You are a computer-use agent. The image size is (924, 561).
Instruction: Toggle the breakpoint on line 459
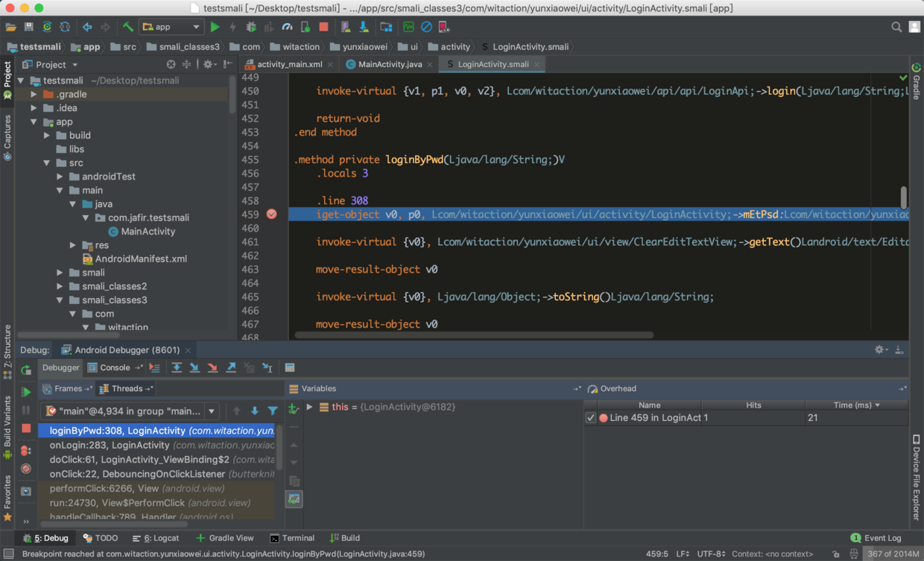click(x=271, y=215)
